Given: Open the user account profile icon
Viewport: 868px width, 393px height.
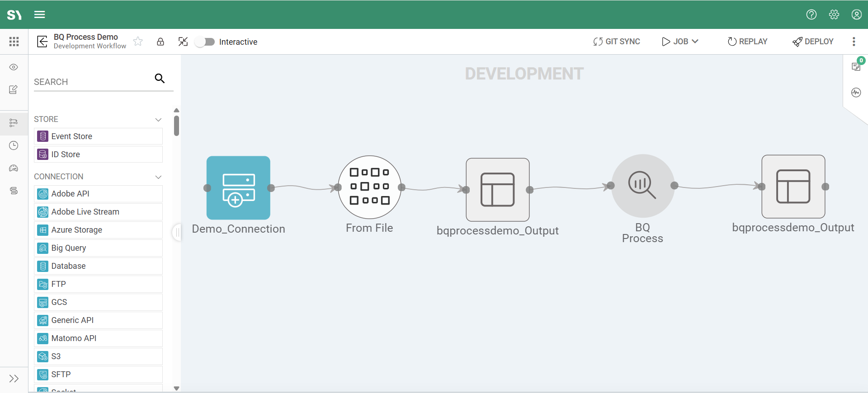Looking at the screenshot, I should [x=856, y=14].
